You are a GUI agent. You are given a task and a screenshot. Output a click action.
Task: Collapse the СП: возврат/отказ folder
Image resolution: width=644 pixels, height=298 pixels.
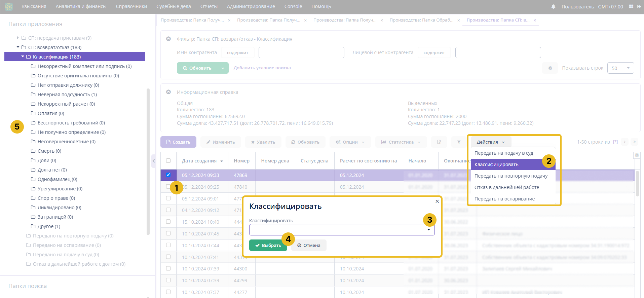18,47
